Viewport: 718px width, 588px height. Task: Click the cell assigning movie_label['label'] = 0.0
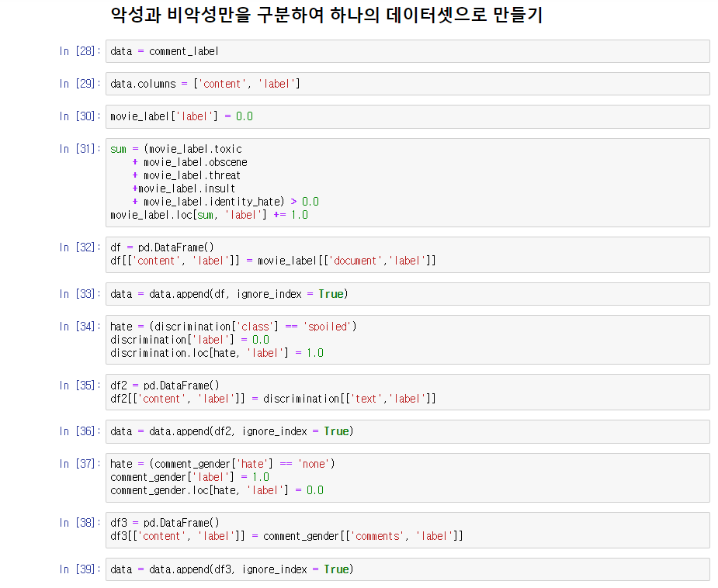pyautogui.click(x=408, y=116)
